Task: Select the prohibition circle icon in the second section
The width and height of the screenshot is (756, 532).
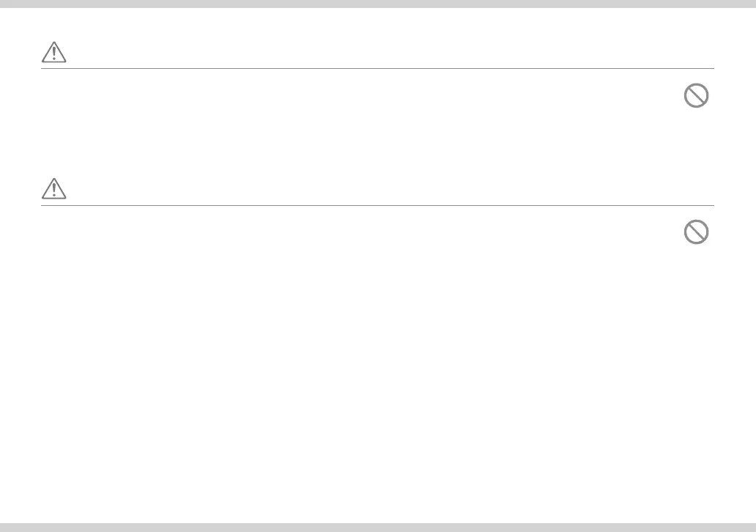Action: coord(696,232)
